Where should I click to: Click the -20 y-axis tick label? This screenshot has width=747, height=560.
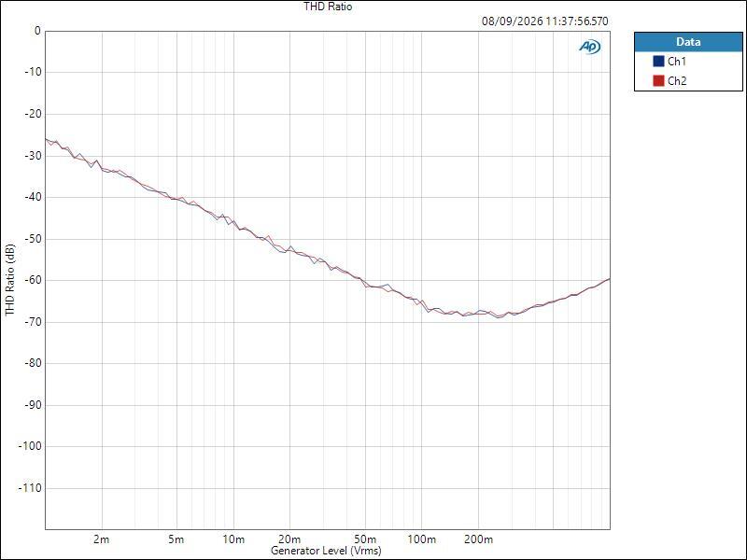[33, 114]
